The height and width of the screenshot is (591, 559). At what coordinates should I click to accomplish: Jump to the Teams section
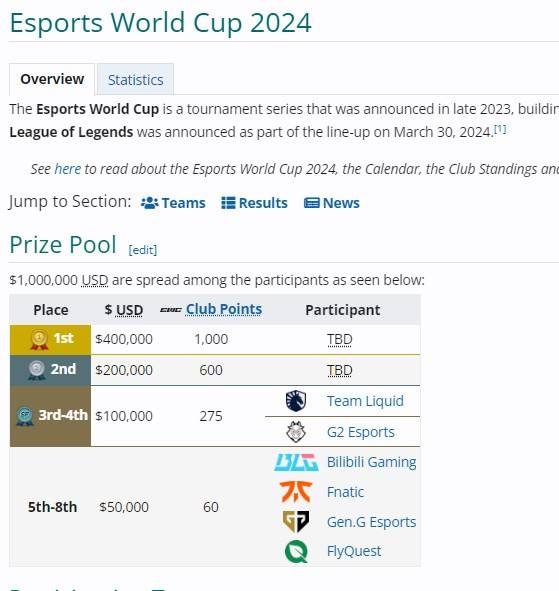point(173,203)
